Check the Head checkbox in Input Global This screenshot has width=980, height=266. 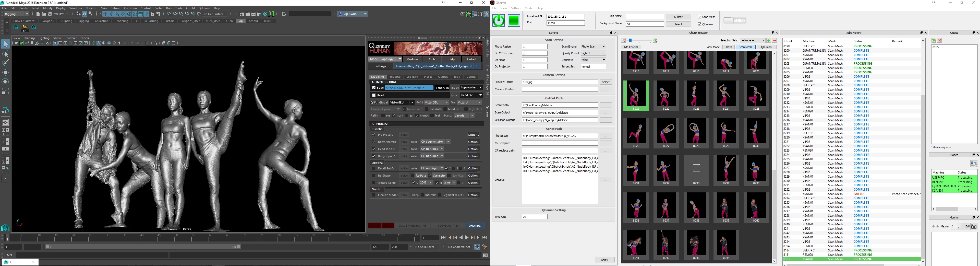click(373, 96)
